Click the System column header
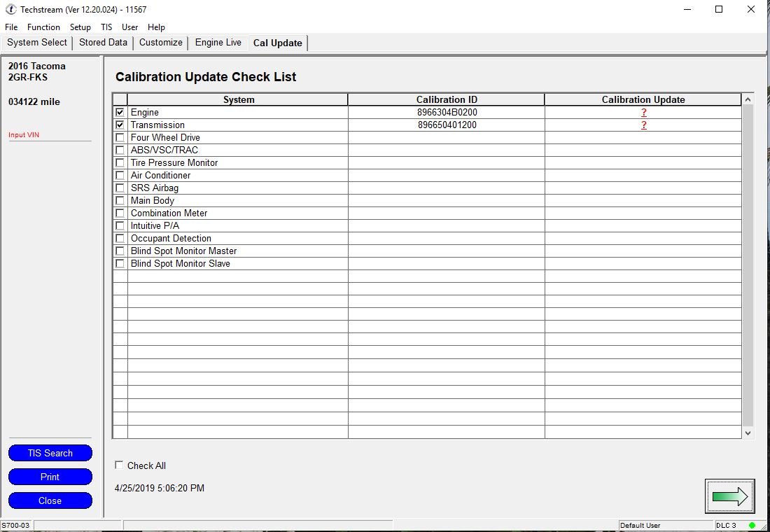 (x=238, y=99)
